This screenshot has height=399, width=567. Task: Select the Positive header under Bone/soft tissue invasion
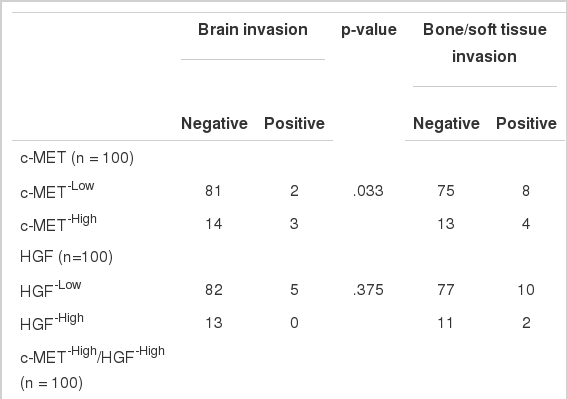tap(526, 124)
